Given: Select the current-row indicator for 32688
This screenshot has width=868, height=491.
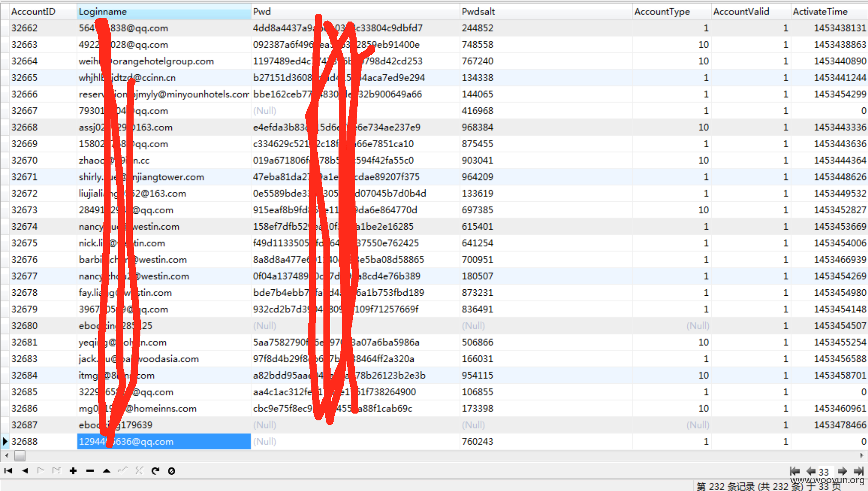Looking at the screenshot, I should coord(5,441).
